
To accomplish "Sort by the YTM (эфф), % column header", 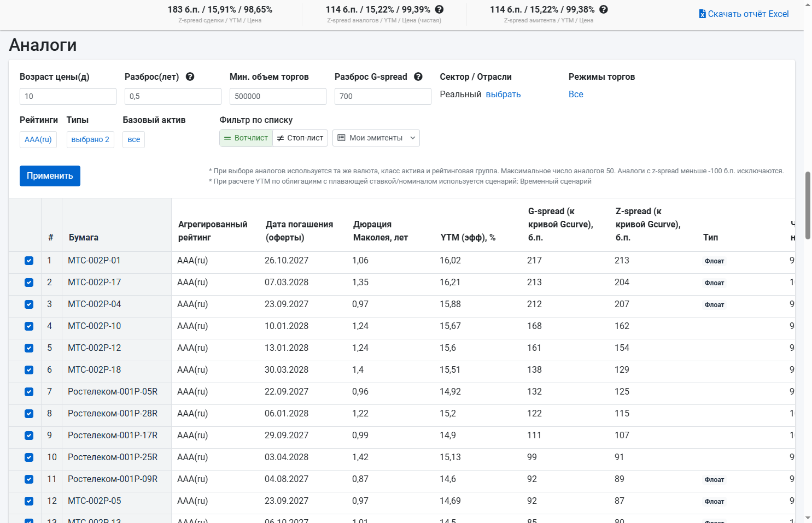I will (468, 237).
